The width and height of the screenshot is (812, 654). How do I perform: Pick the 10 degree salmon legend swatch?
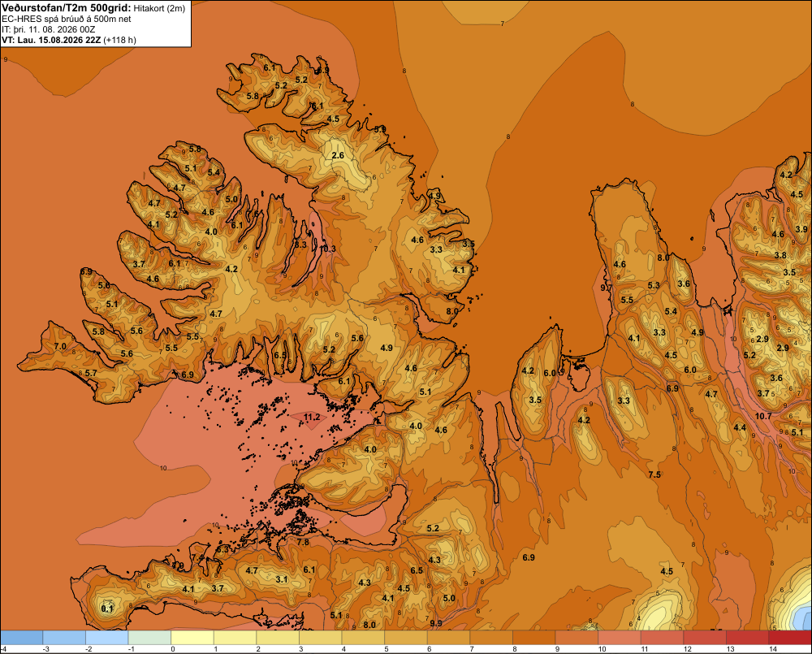[x=619, y=638]
